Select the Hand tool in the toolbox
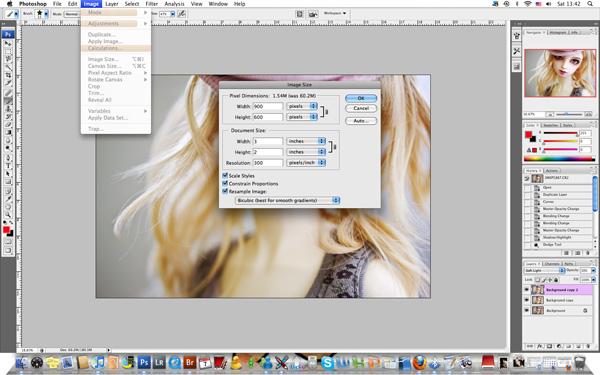 (x=8, y=207)
